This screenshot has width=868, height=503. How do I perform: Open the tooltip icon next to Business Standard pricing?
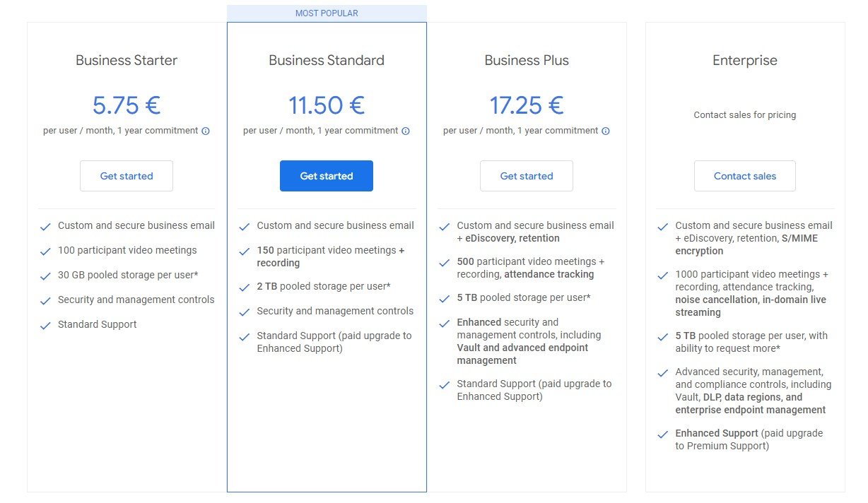point(405,131)
